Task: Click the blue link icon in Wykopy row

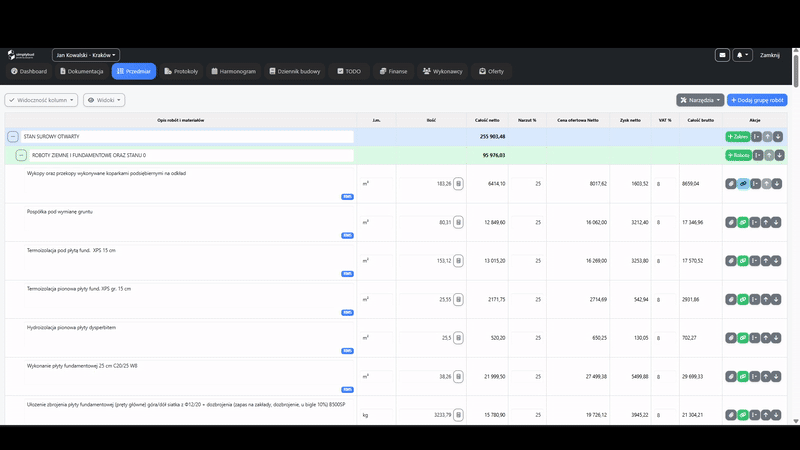Action: pos(743,184)
